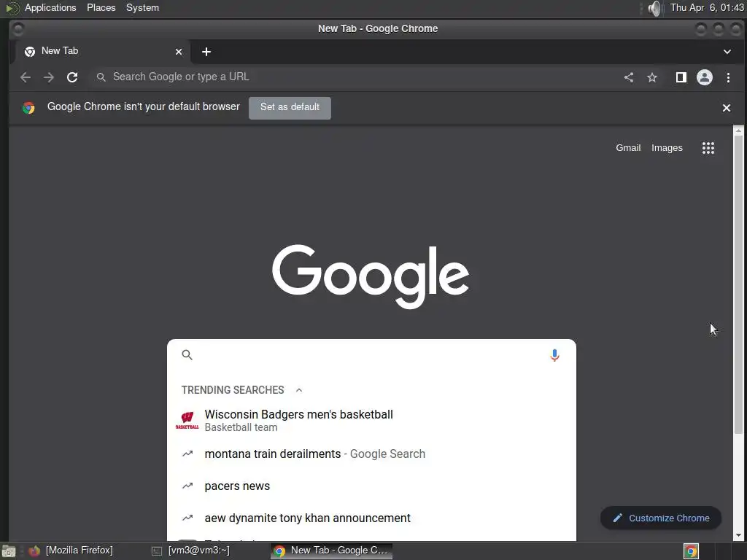This screenshot has height=560, width=747.
Task: Click the magnifier icon in Google search box
Action: point(187,355)
